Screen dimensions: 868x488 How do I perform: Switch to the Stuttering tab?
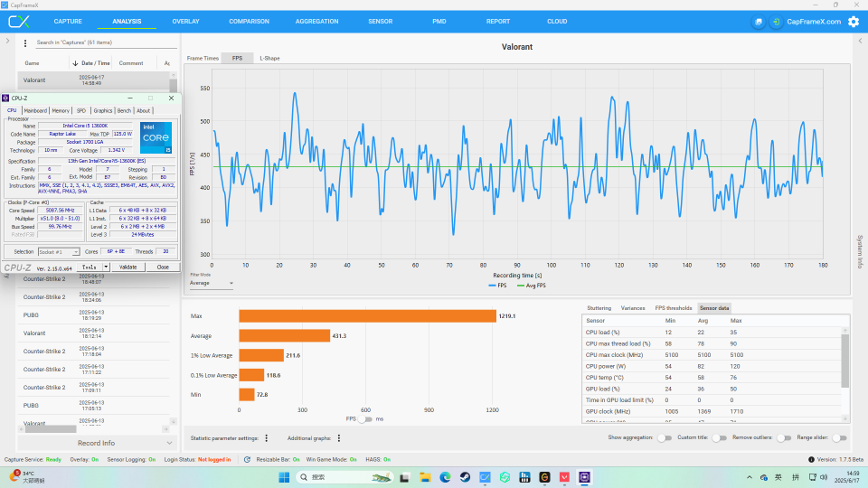(599, 308)
